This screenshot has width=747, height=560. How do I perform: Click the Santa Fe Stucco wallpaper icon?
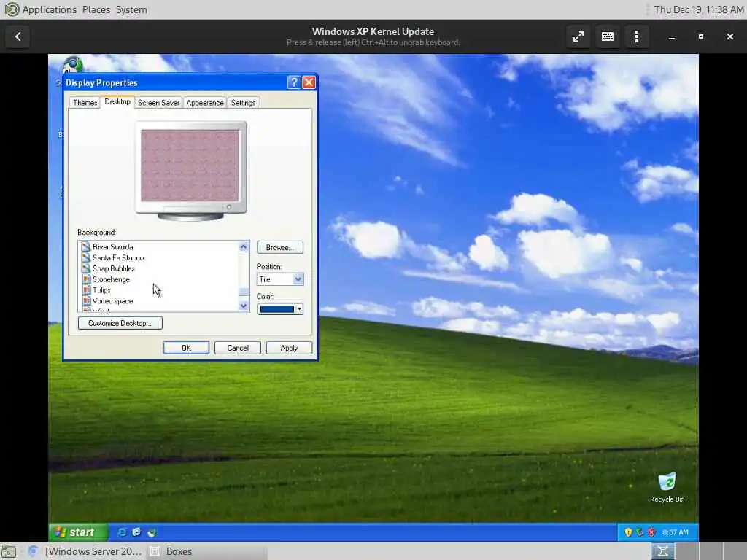86,257
